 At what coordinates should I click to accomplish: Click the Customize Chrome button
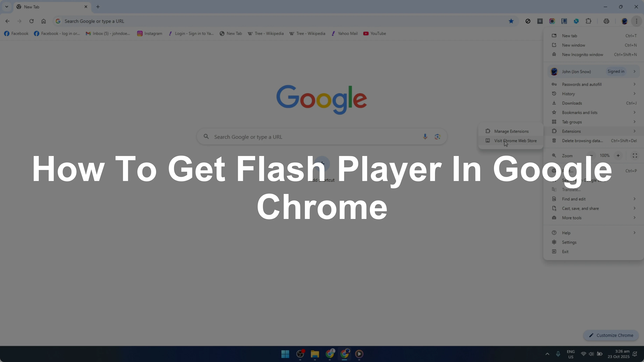click(611, 335)
